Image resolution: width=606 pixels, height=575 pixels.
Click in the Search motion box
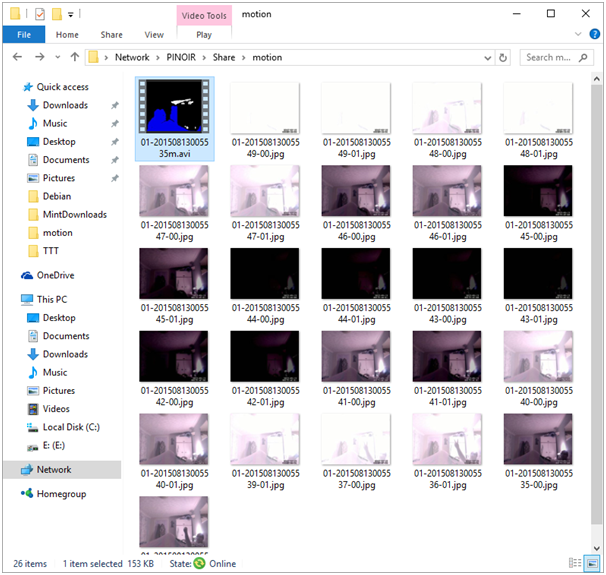click(x=555, y=58)
